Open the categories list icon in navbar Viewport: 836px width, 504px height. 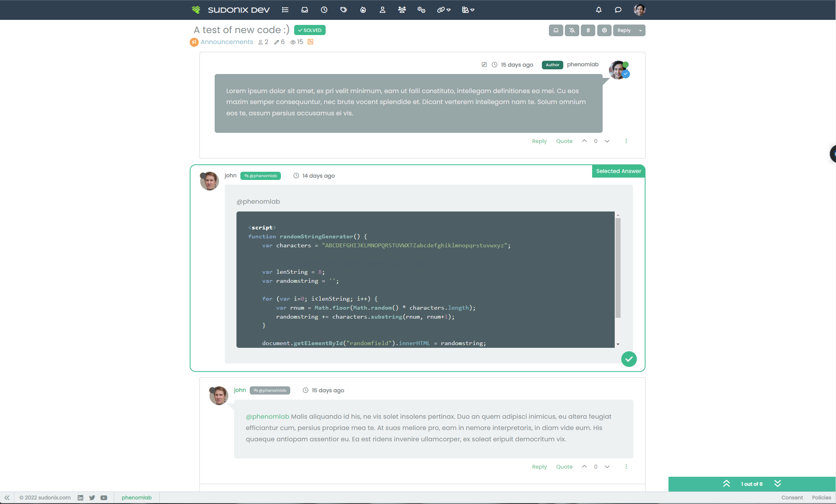pos(285,10)
